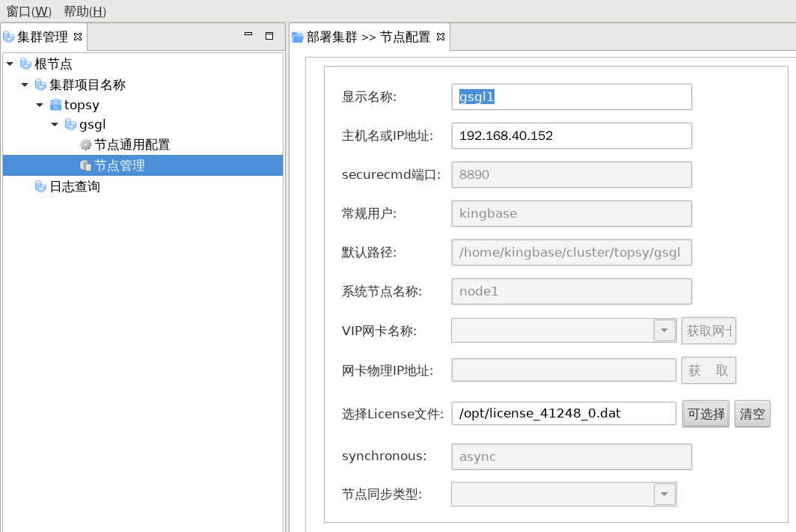Close the node configuration tab

pos(441,37)
